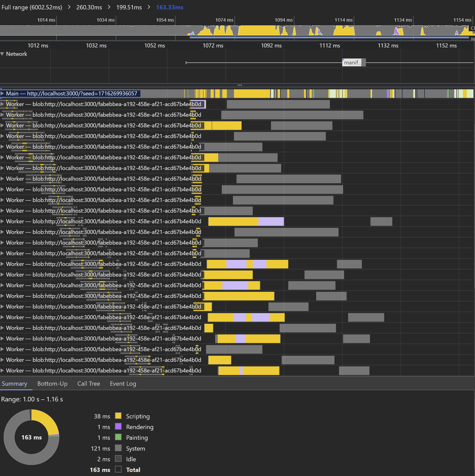Return to Full range (6002.52ms) breadcrumb
The image size is (475, 476).
(32, 7)
